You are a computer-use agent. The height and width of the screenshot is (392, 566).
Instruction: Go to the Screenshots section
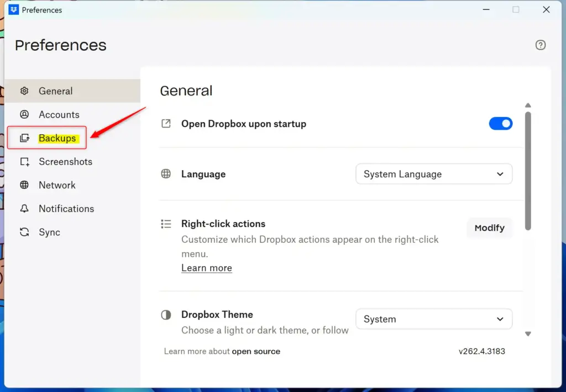(72, 162)
